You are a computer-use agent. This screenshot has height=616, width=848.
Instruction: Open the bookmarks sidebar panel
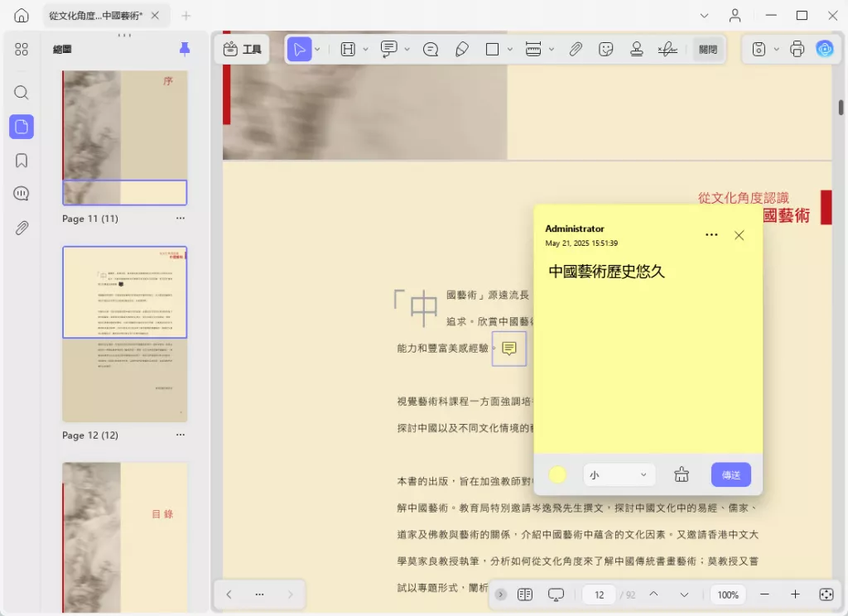[21, 161]
